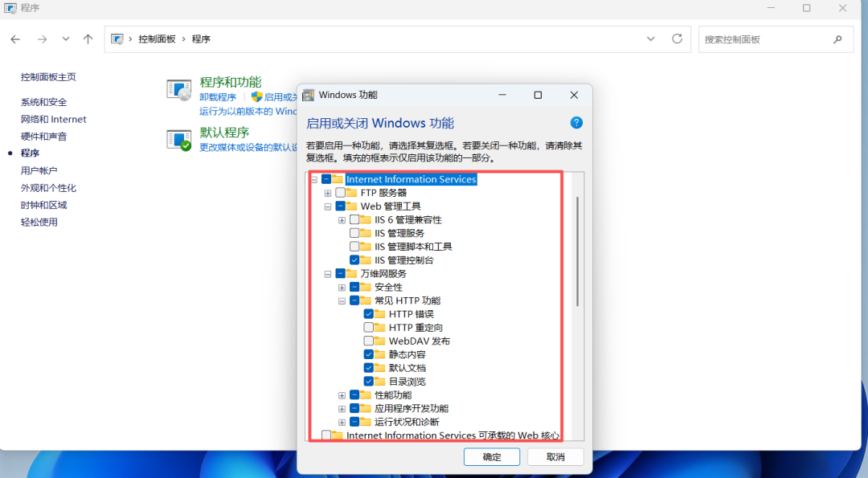The image size is (868, 478).
Task: Uncheck 静态内容 checkbox
Action: [368, 354]
